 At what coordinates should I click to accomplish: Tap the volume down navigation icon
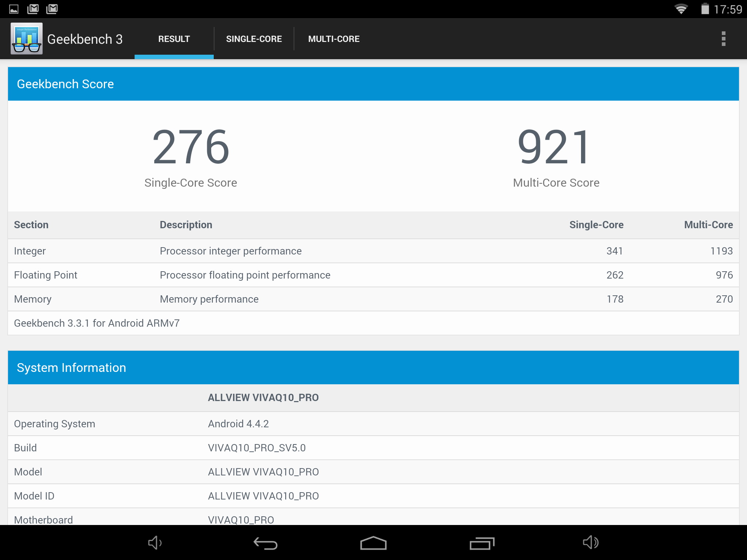pos(155,542)
